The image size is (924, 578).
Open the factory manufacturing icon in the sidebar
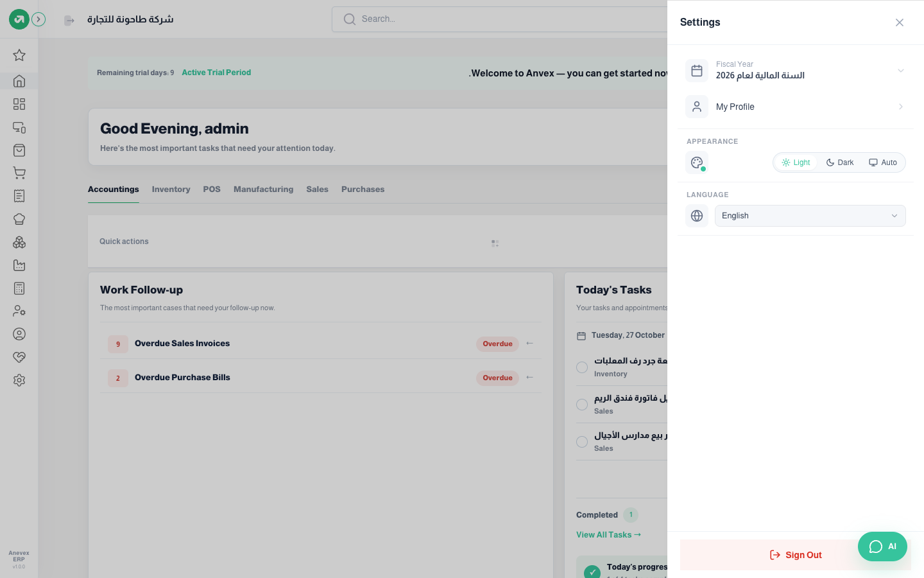point(19,265)
